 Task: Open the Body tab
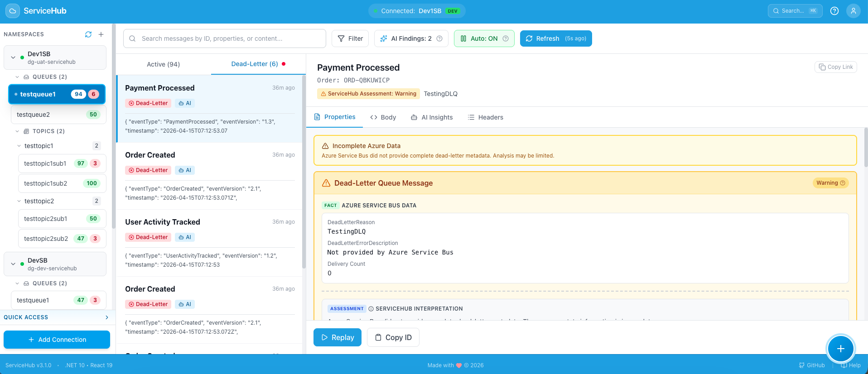coord(383,117)
